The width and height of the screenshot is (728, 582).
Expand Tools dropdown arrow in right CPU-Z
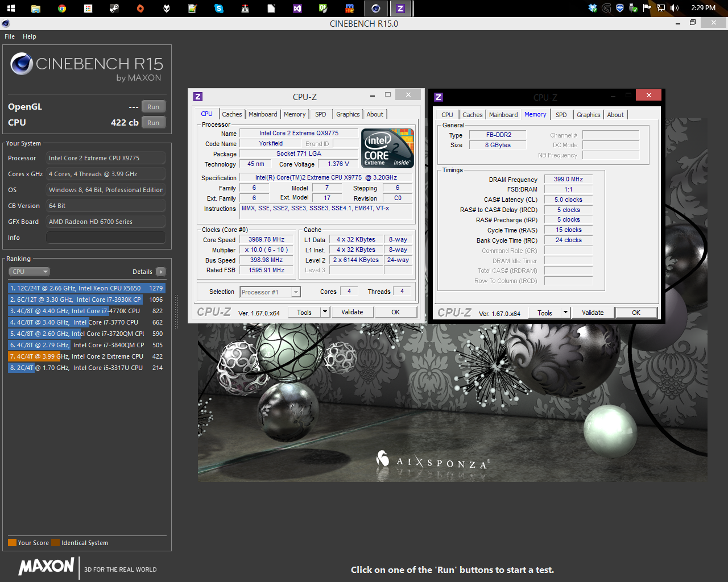click(565, 313)
